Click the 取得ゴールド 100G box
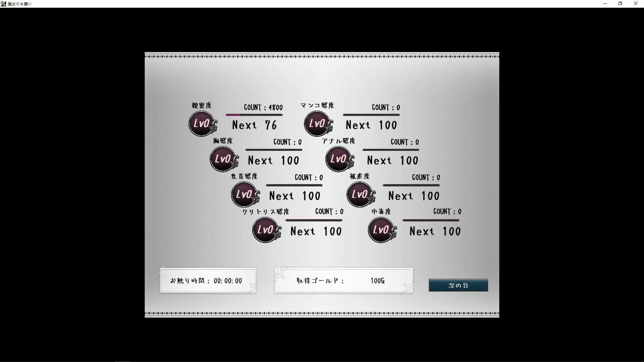The image size is (644, 362). coord(343,281)
